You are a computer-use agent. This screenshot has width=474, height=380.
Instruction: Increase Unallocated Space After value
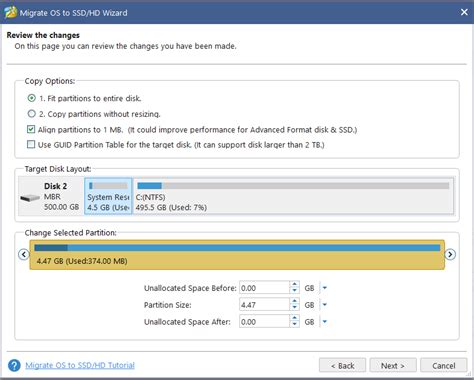(x=294, y=319)
